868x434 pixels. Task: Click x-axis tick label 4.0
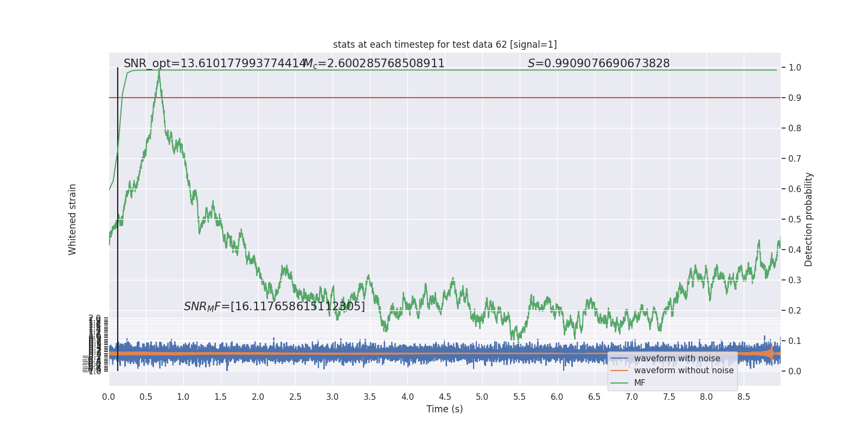[407, 397]
